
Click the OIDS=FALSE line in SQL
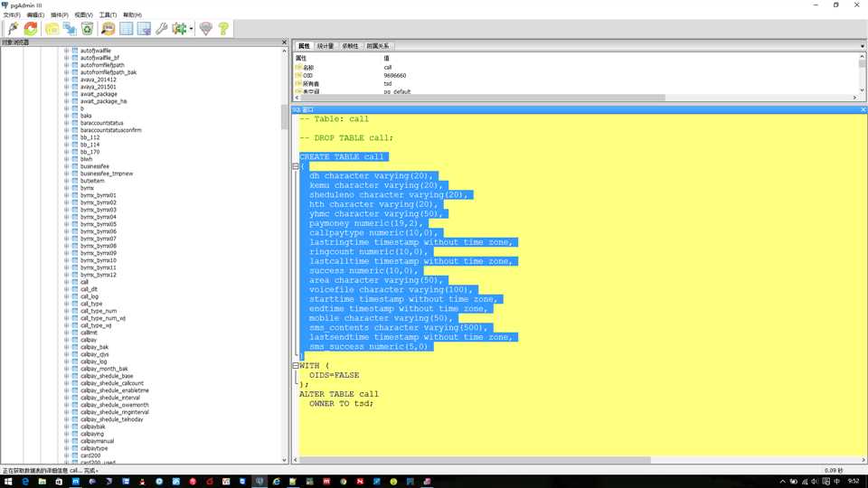pos(335,375)
